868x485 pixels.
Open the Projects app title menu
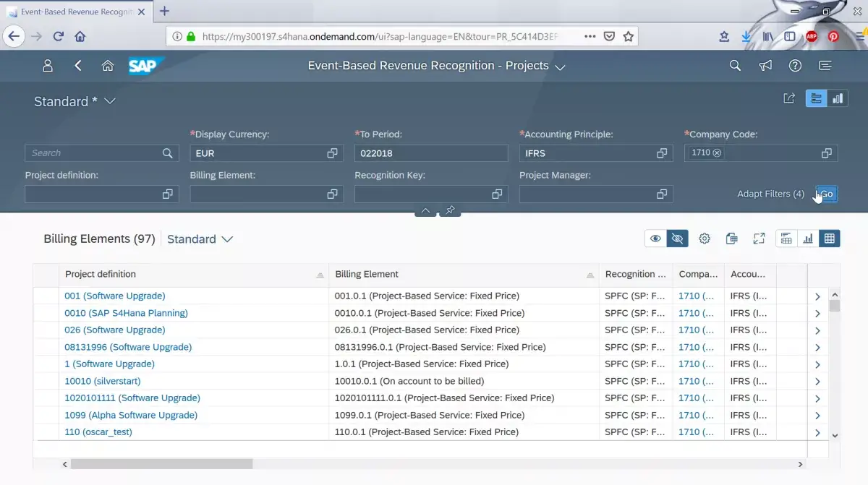pos(560,66)
